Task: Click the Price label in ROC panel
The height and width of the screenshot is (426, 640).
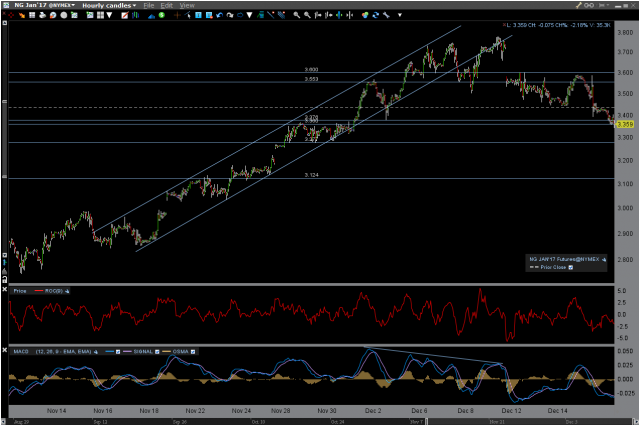Action: tap(20, 291)
